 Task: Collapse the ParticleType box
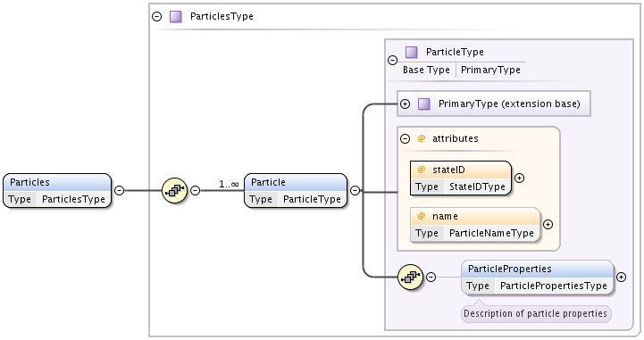[x=393, y=61]
